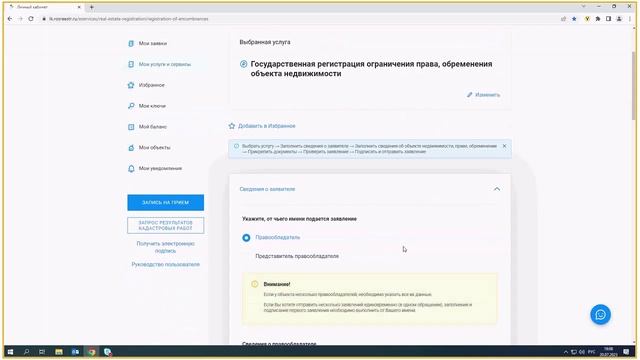This screenshot has width=640, height=360.
Task: Open the Chrome three-dot menu
Action: tap(631, 19)
